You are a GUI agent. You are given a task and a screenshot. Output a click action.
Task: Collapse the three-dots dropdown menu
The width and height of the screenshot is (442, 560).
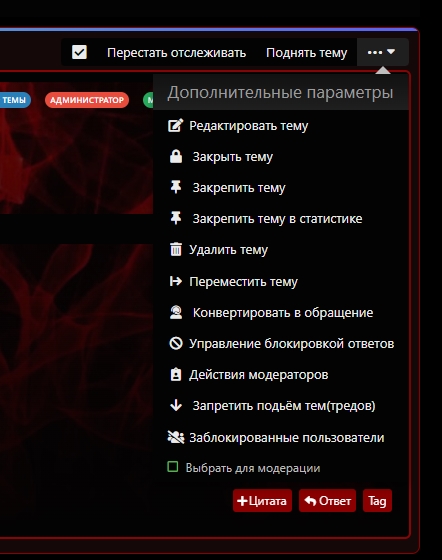pos(382,52)
